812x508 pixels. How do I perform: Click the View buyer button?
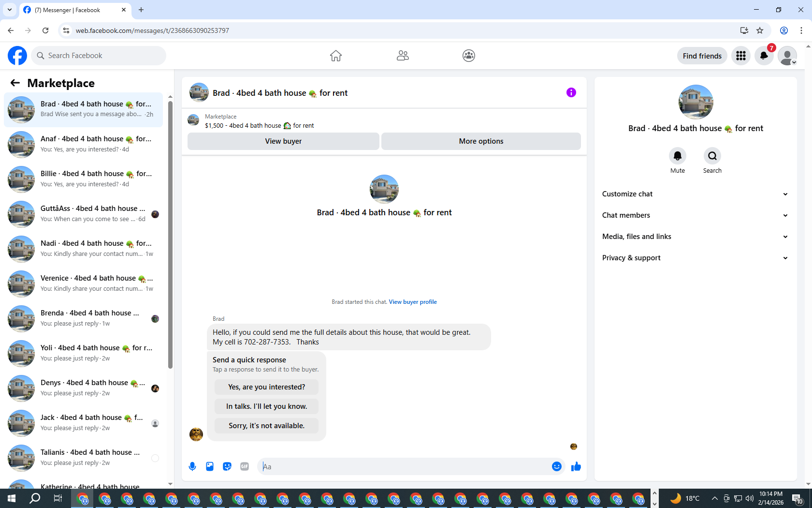pyautogui.click(x=283, y=141)
